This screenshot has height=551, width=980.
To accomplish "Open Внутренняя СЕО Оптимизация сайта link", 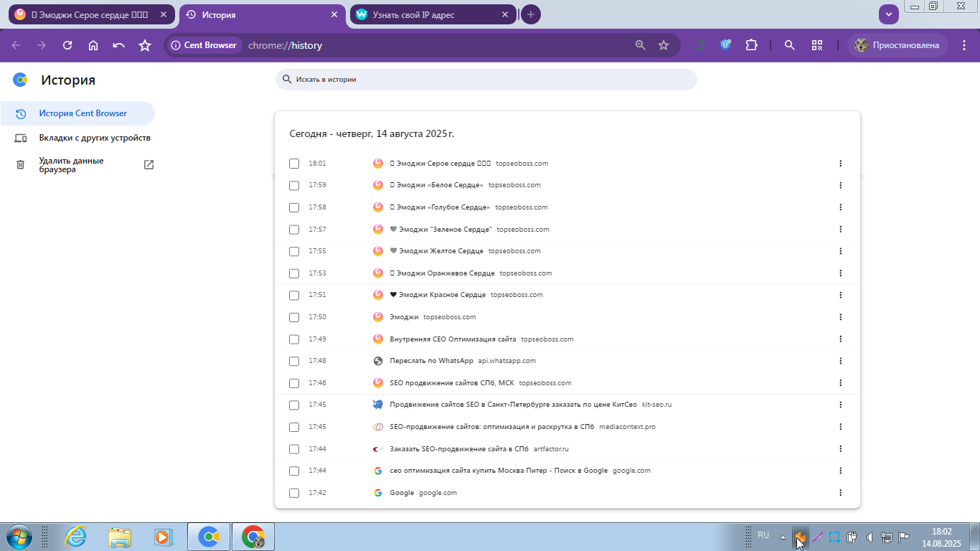I will pos(453,339).
